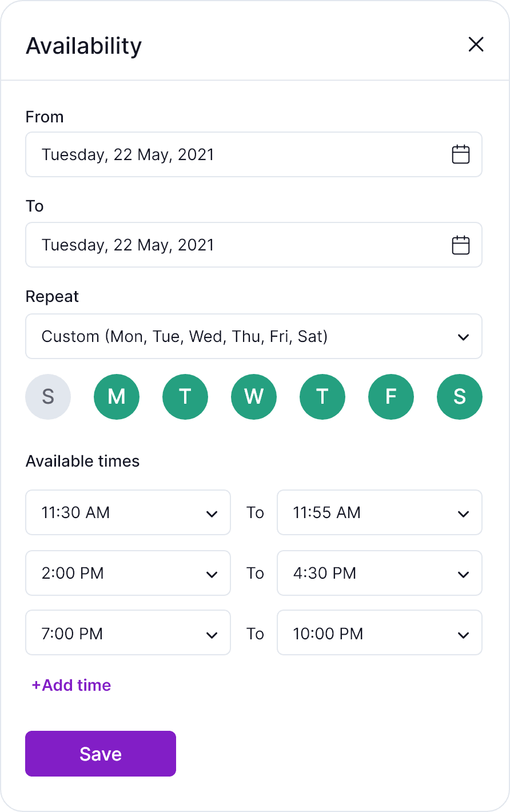This screenshot has height=812, width=510.
Task: Close the Availability dialog
Action: pyautogui.click(x=476, y=45)
